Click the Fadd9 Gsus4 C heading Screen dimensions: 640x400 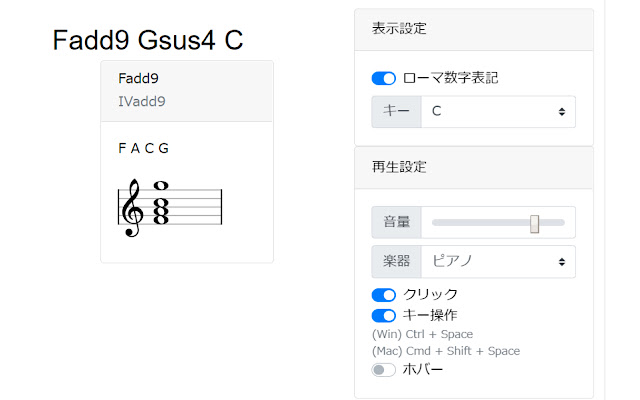coord(148,40)
